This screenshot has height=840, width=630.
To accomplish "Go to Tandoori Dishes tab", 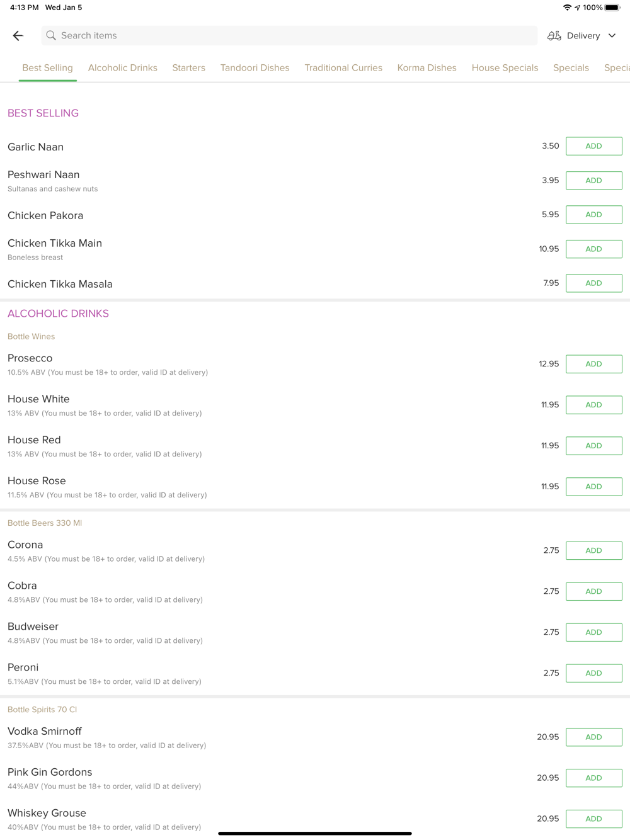I will 255,68.
